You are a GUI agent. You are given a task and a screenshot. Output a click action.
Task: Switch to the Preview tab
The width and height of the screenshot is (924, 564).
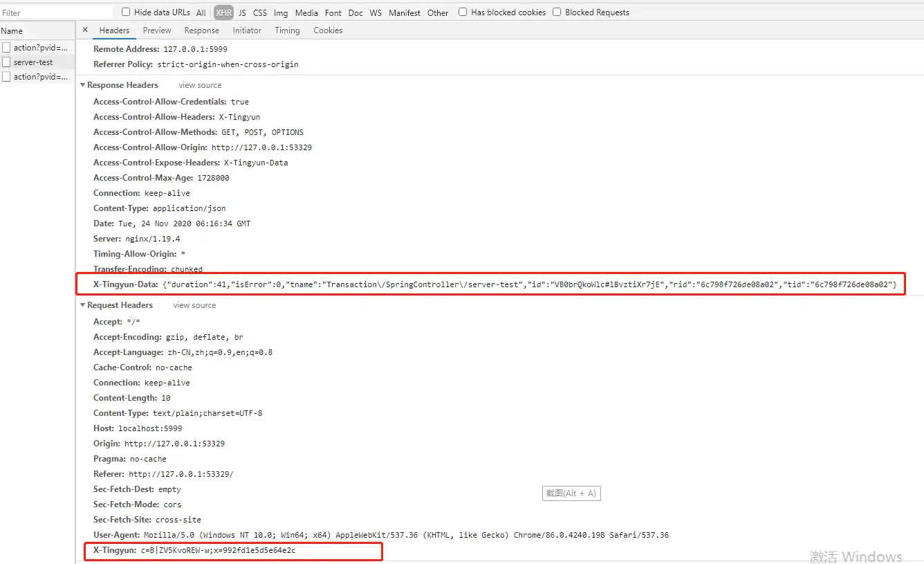(x=157, y=30)
